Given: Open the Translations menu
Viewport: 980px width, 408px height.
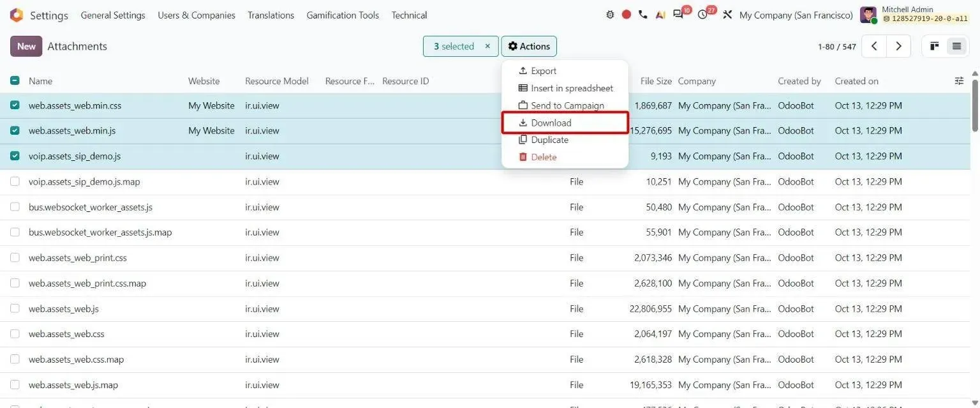Looking at the screenshot, I should 271,15.
